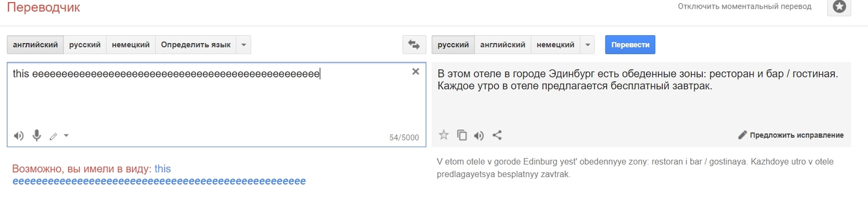Open the phrasebook star button top right

(839, 7)
